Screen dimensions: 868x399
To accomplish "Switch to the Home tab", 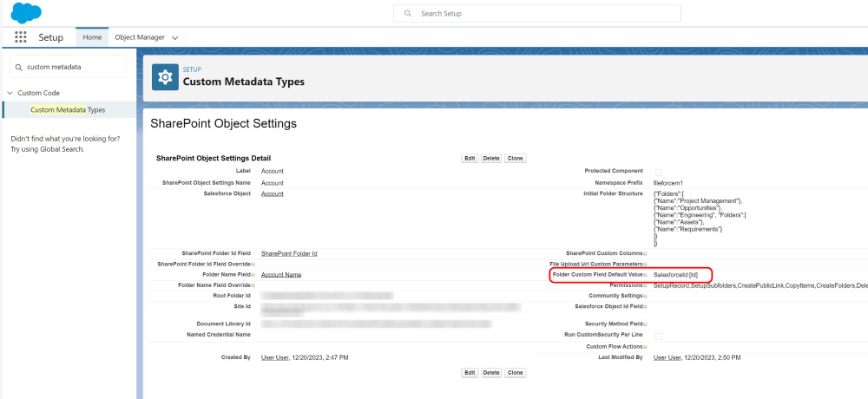I will coord(92,38).
